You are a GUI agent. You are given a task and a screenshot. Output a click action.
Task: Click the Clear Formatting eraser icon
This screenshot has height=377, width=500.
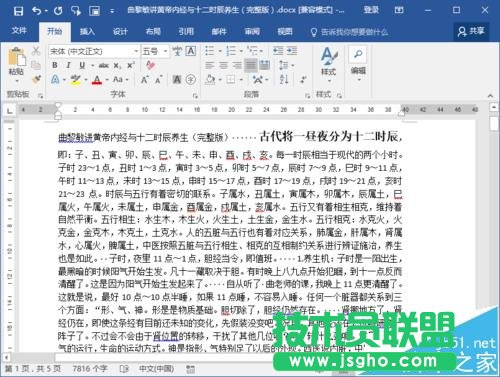(x=150, y=65)
